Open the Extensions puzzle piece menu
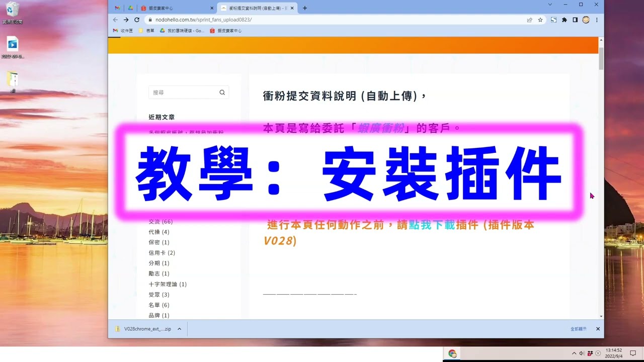This screenshot has height=362, width=644. [564, 20]
